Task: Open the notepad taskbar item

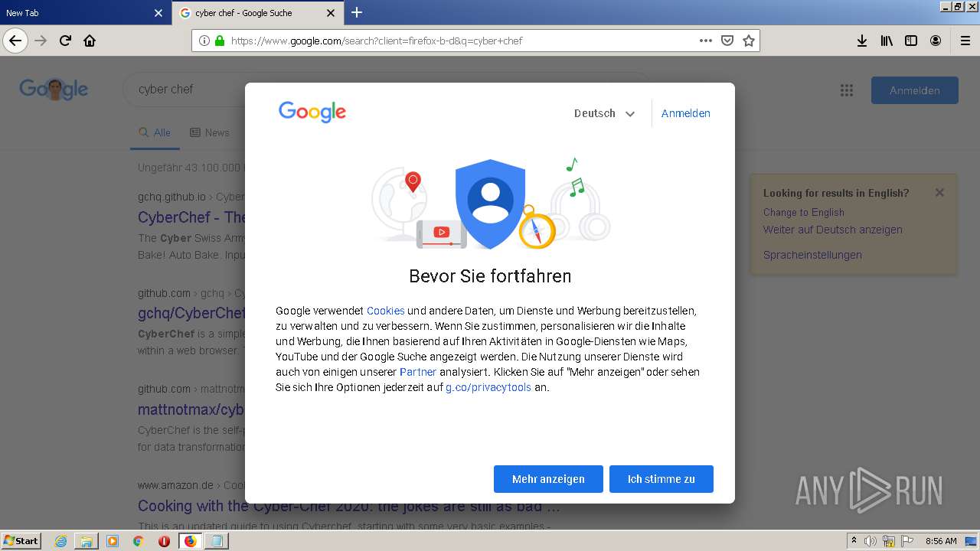Action: click(217, 541)
